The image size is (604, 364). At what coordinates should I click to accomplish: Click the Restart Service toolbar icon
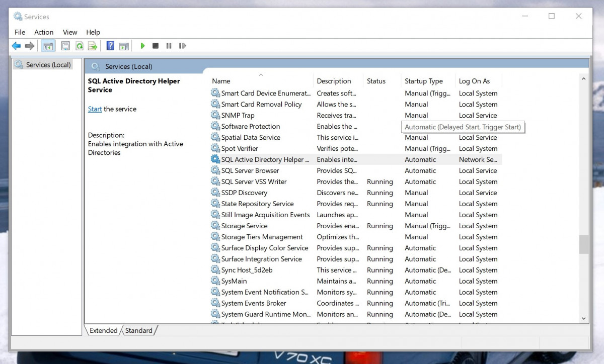coord(182,46)
